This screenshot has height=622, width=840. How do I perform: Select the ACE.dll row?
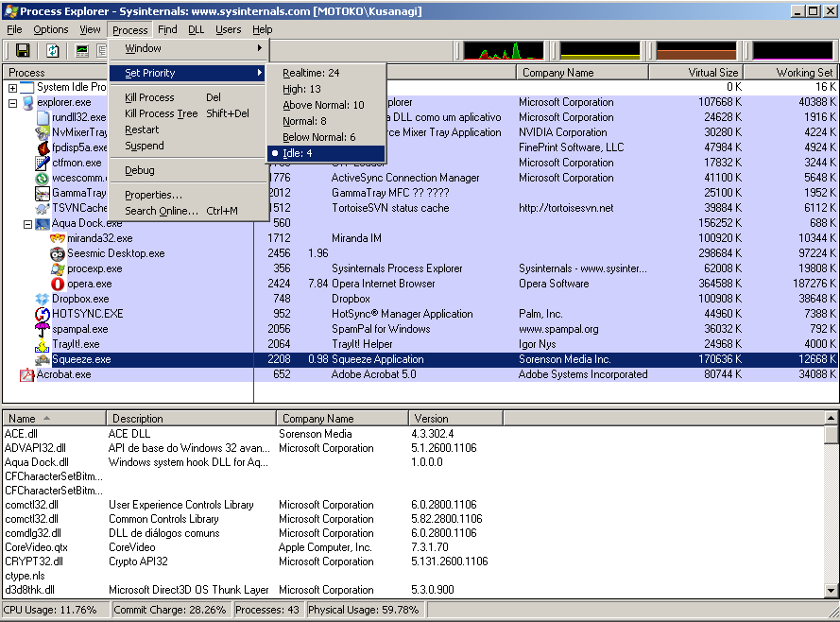tap(413, 434)
